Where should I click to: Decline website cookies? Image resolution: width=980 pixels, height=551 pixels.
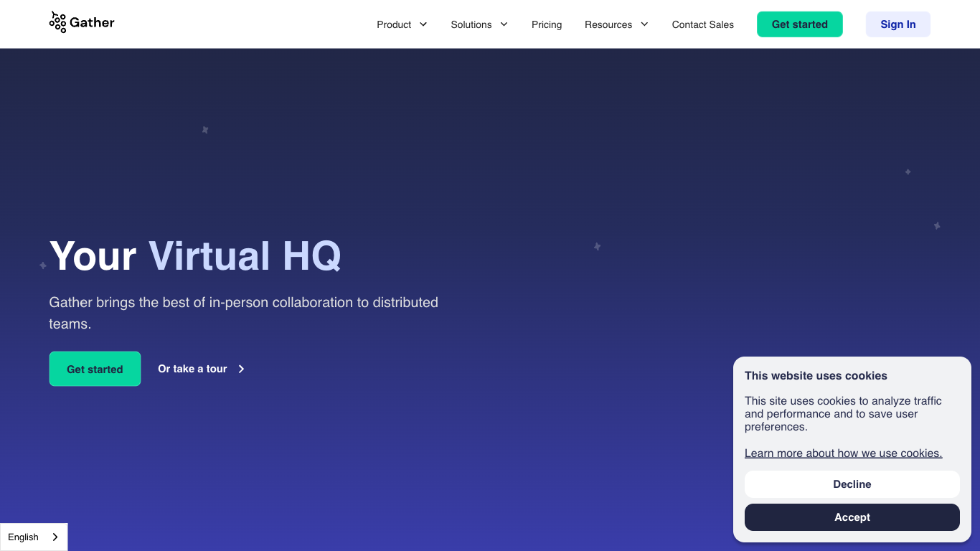click(x=852, y=484)
